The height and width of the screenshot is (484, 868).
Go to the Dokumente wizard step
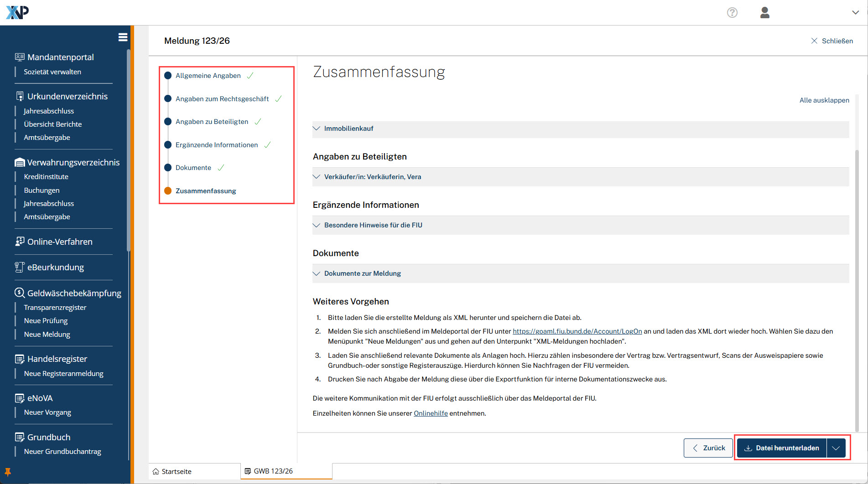(193, 168)
